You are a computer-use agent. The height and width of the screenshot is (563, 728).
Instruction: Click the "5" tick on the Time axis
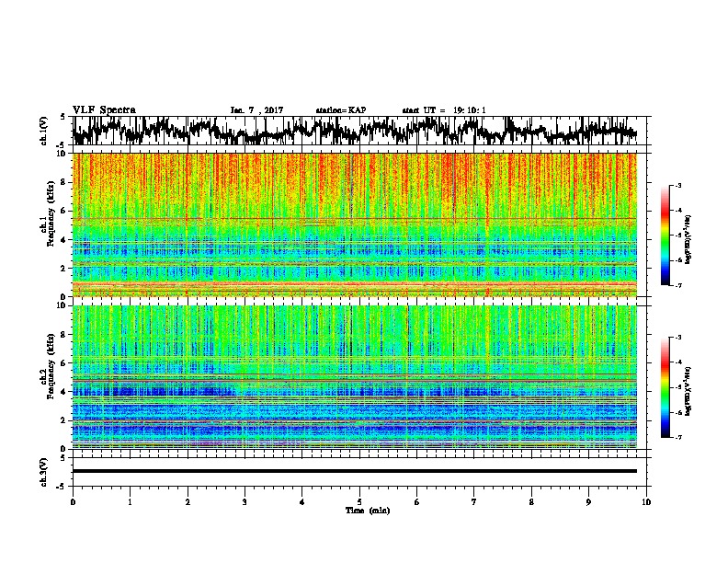click(x=359, y=502)
